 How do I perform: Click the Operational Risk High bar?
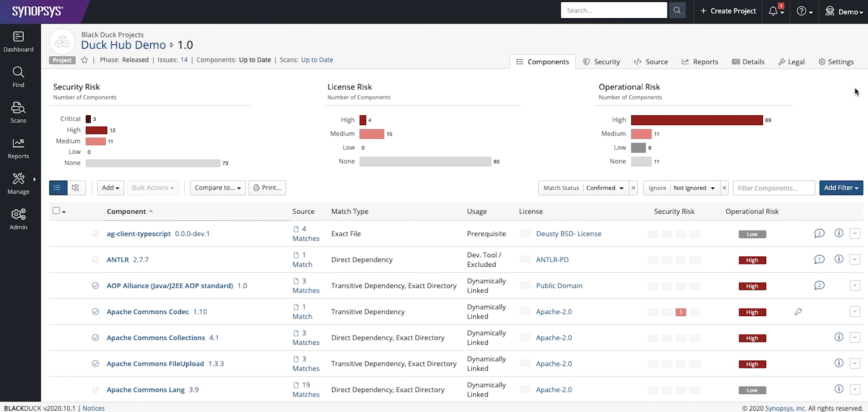[696, 120]
